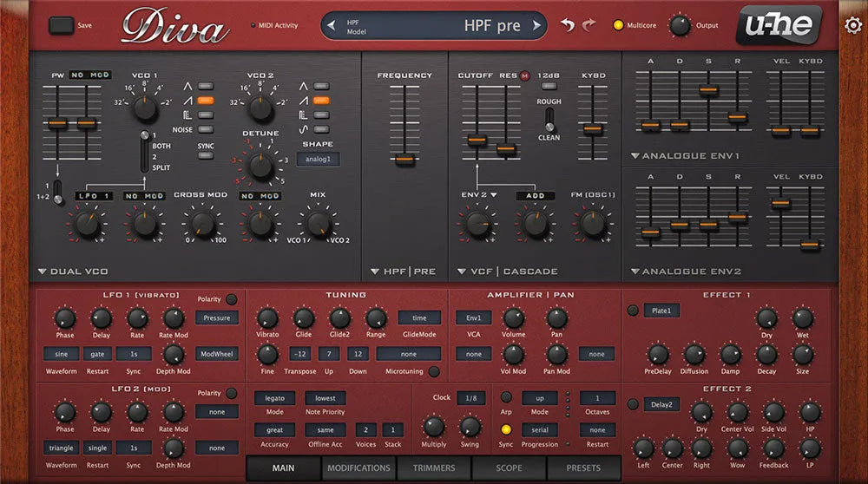
Task: Click the u-he logo
Action: pyautogui.click(x=779, y=25)
